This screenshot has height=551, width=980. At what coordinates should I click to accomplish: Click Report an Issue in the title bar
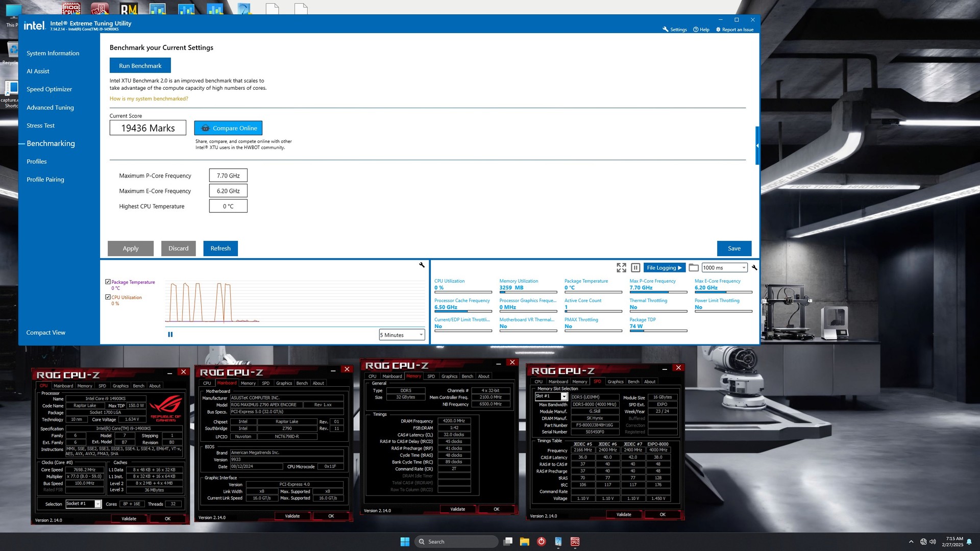tap(734, 30)
